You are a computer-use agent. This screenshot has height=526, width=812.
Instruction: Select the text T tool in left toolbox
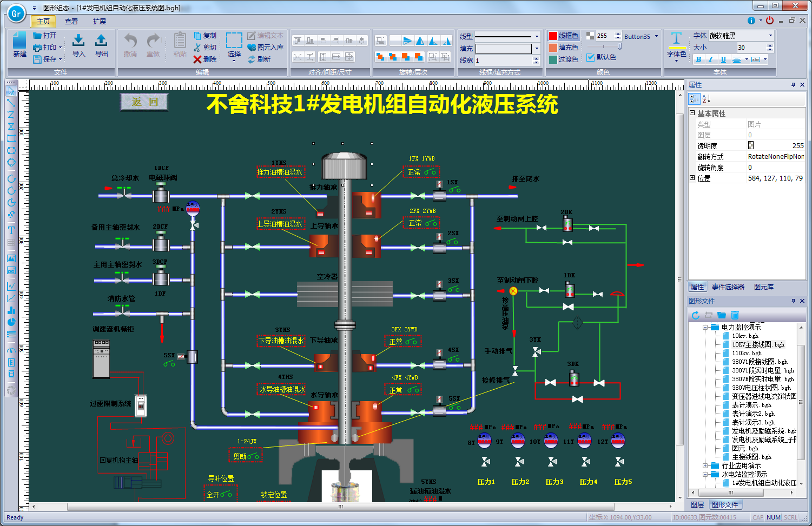tap(11, 230)
